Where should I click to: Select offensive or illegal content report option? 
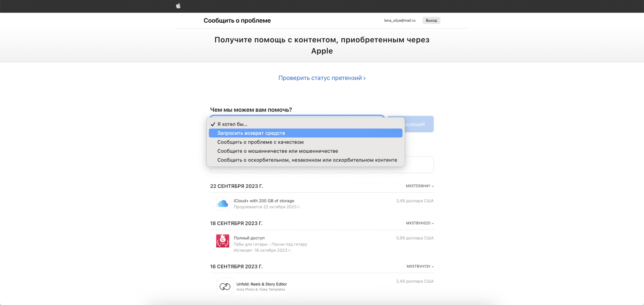306,160
